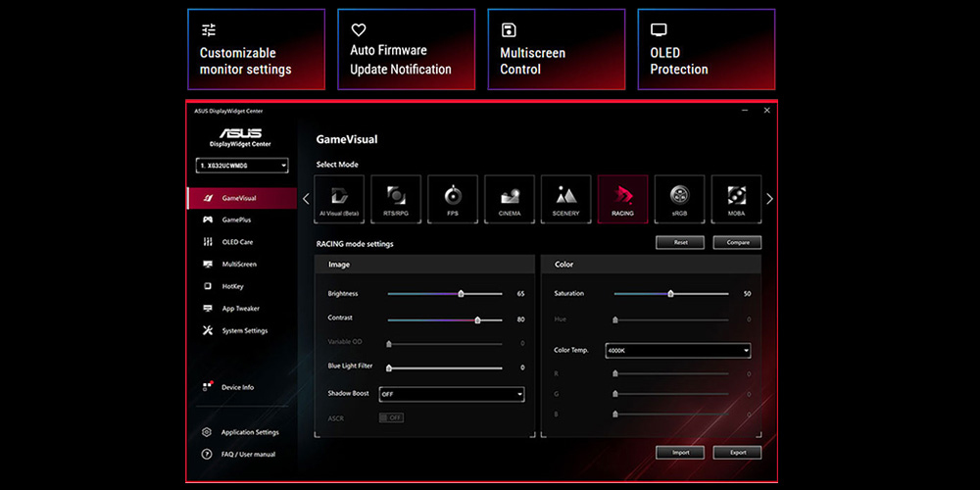Click the G color channel slider
The image size is (980, 490).
pyautogui.click(x=671, y=394)
